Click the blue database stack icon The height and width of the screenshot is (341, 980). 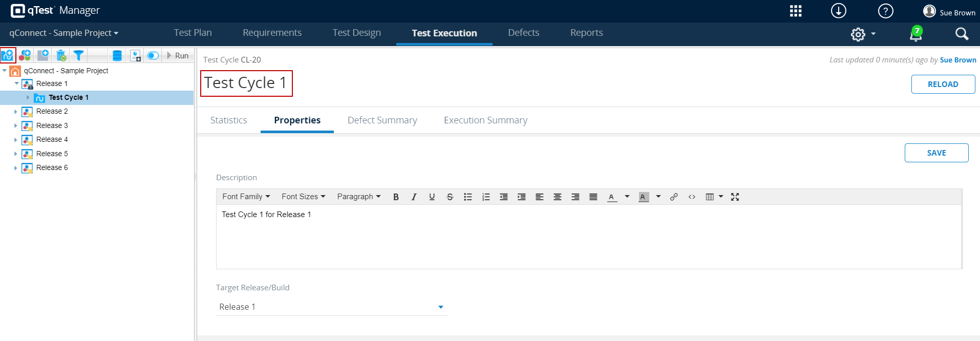click(x=117, y=55)
